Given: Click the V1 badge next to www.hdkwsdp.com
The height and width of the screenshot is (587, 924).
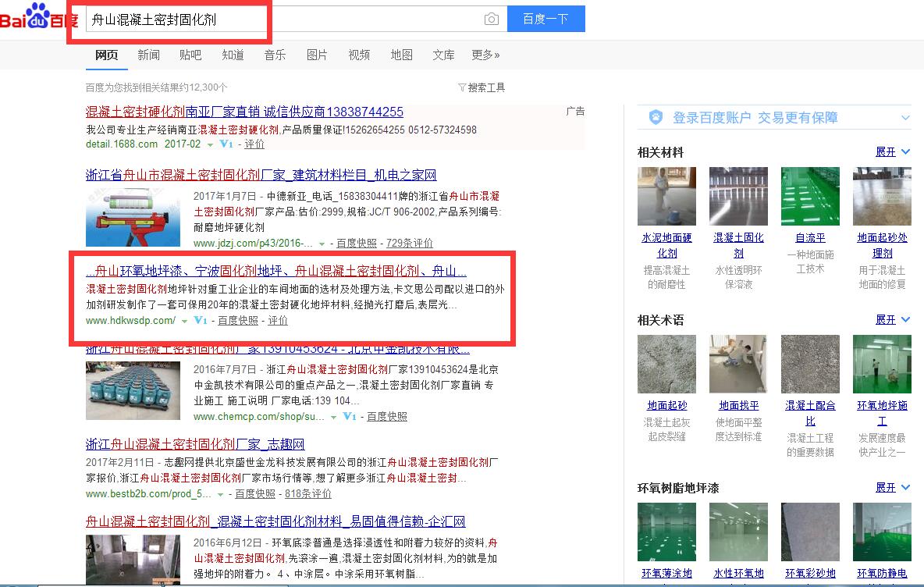Looking at the screenshot, I should (201, 320).
